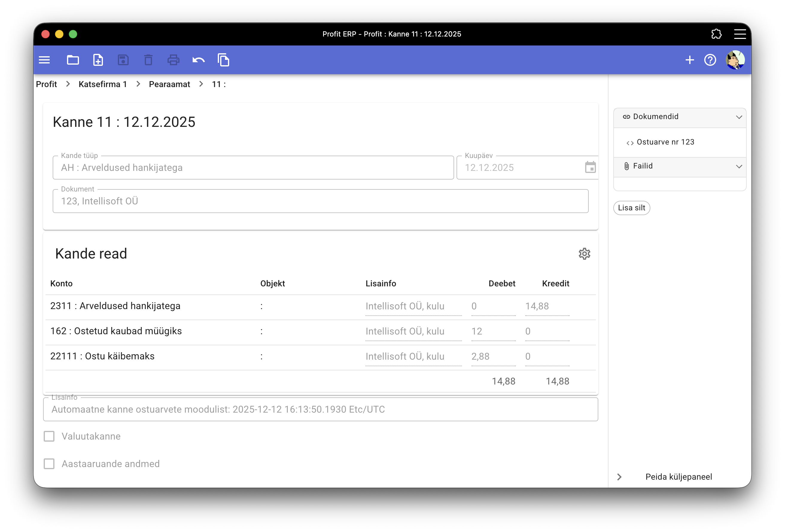The width and height of the screenshot is (785, 532).
Task: Go to Pearaamat breadcrumb
Action: (x=169, y=84)
